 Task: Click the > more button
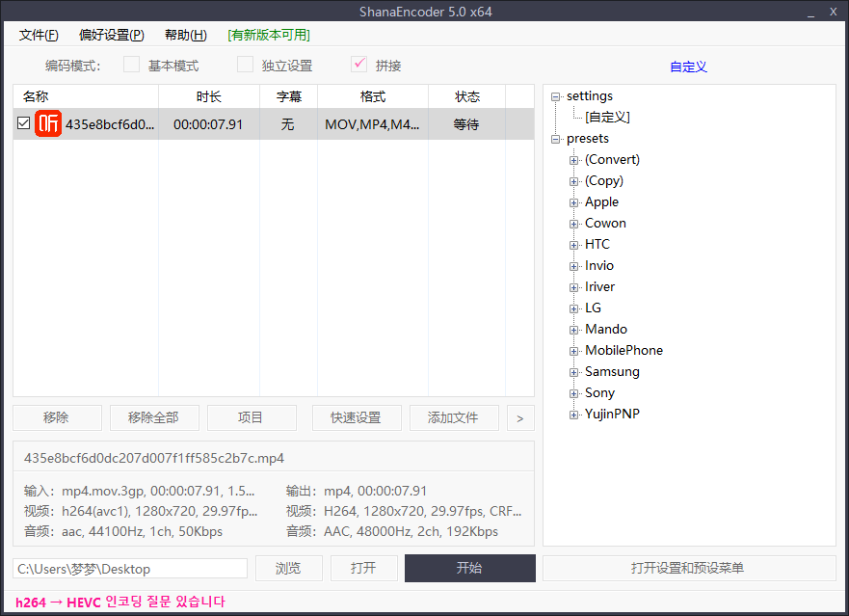(x=520, y=417)
